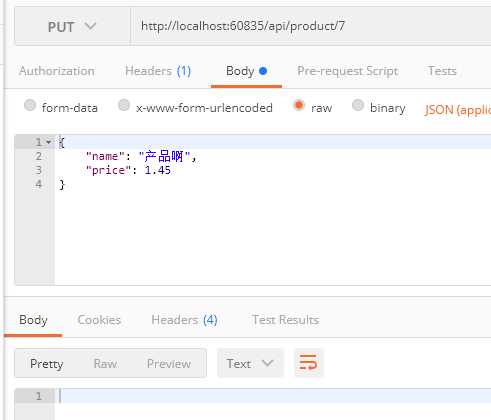Click the "产品啊" string value

[164, 156]
